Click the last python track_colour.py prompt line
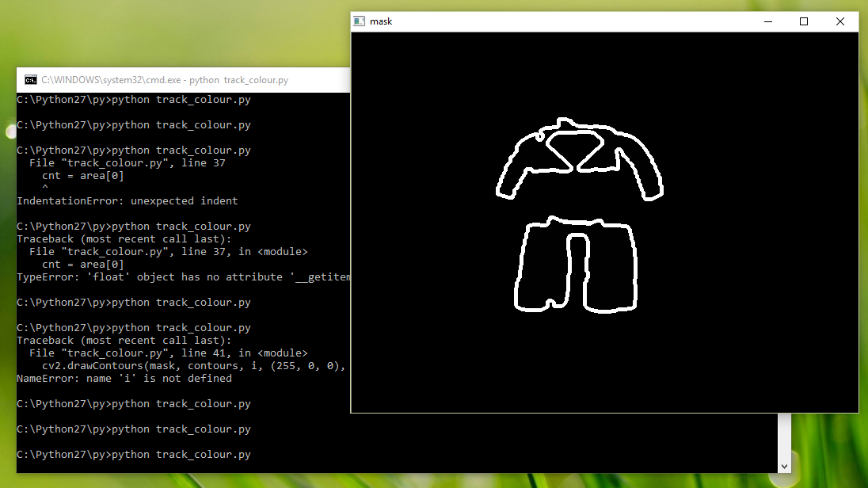This screenshot has width=868, height=488. point(133,454)
